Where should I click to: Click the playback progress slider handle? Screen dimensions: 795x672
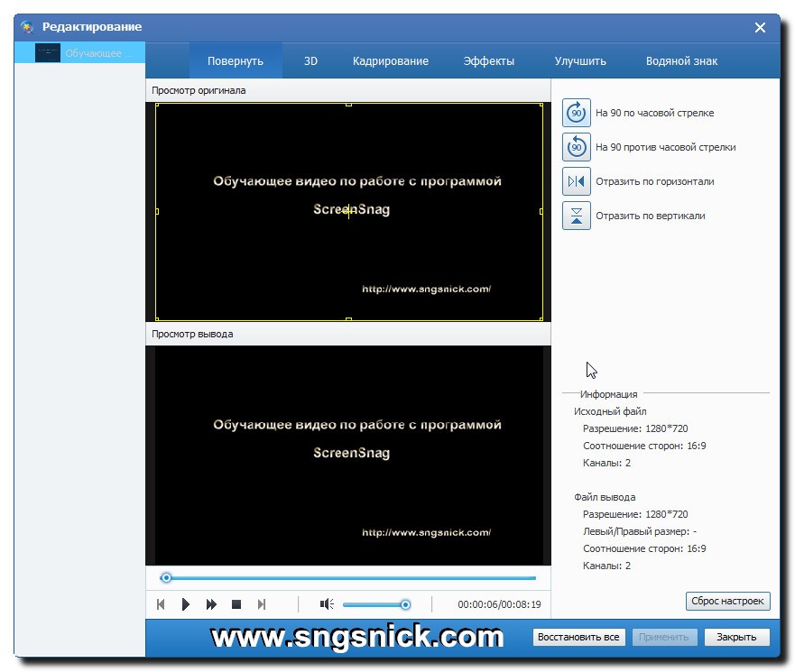tap(166, 577)
